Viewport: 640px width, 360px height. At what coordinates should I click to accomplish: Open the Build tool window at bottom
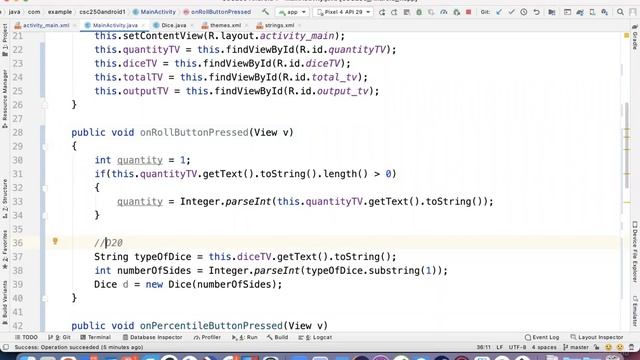tap(278, 338)
